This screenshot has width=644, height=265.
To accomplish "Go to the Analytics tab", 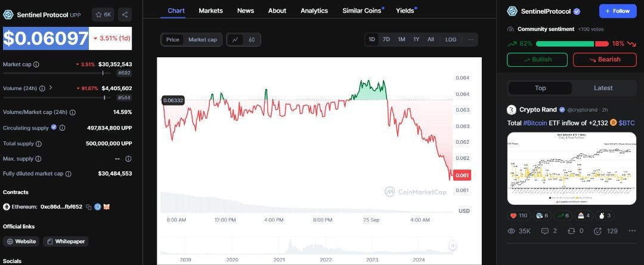I will (x=314, y=11).
